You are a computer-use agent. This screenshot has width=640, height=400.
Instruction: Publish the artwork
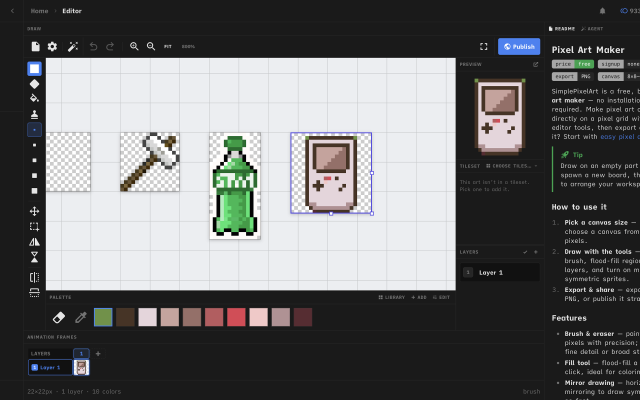pos(519,47)
